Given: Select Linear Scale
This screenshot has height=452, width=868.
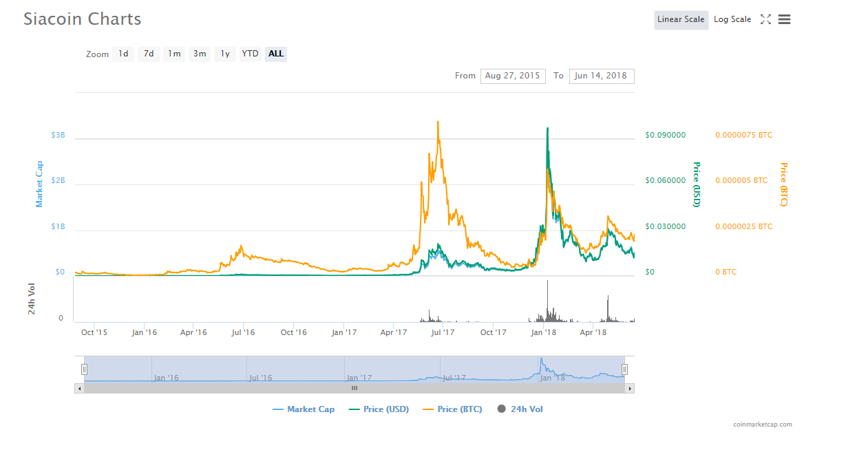Looking at the screenshot, I should point(681,20).
